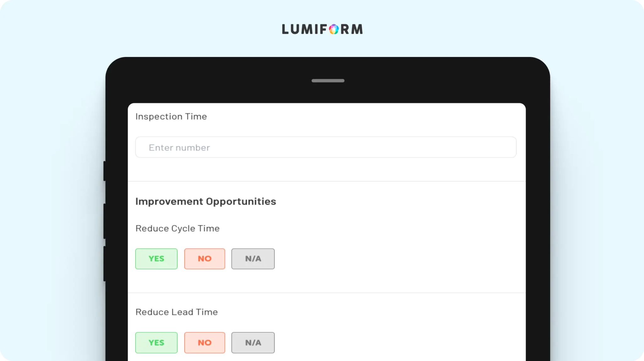Select YES for Reduce Lead Time
Image resolution: width=644 pixels, height=361 pixels.
click(x=156, y=343)
